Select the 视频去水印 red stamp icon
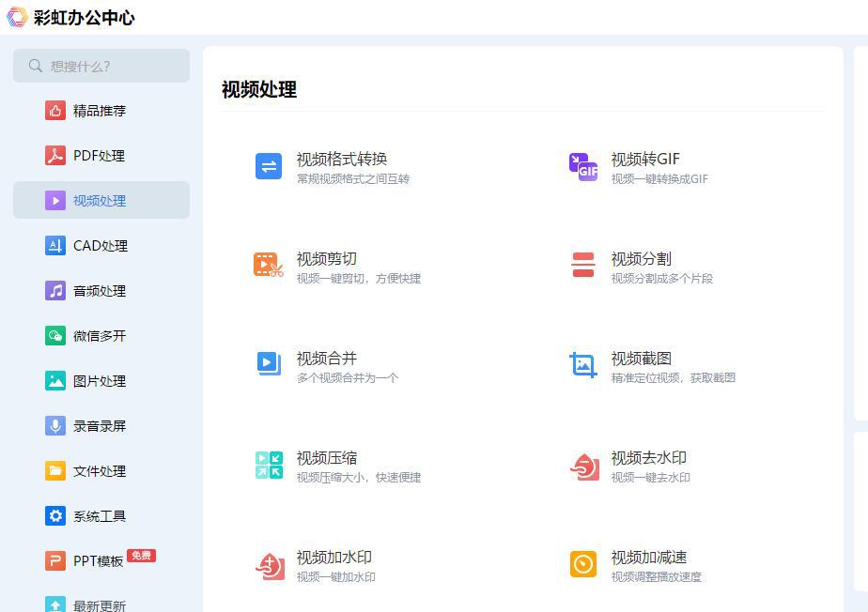This screenshot has width=868, height=612. pyautogui.click(x=584, y=467)
